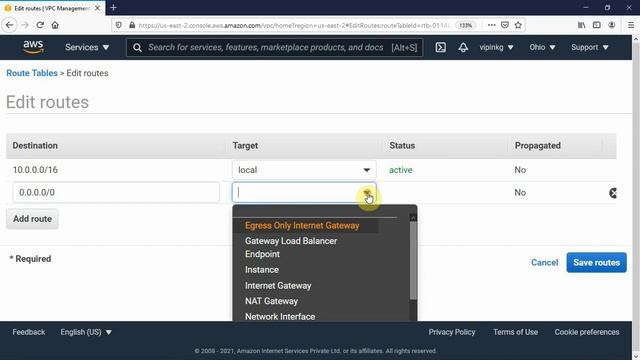Screen dimensions: 640x360
Task: Remove the 0.0.0.0/0 route row
Action: click(613, 193)
